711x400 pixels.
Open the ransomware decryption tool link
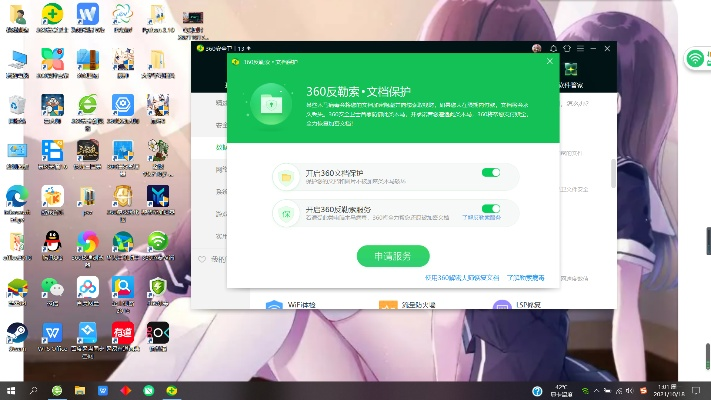(461, 278)
